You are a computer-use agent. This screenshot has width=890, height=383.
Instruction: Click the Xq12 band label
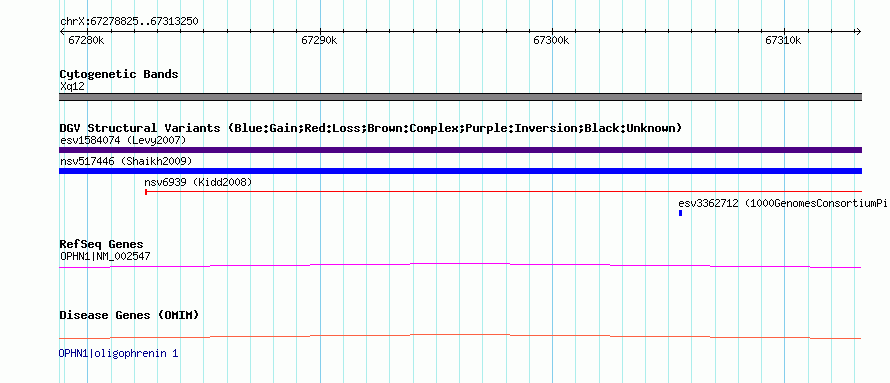[x=72, y=87]
